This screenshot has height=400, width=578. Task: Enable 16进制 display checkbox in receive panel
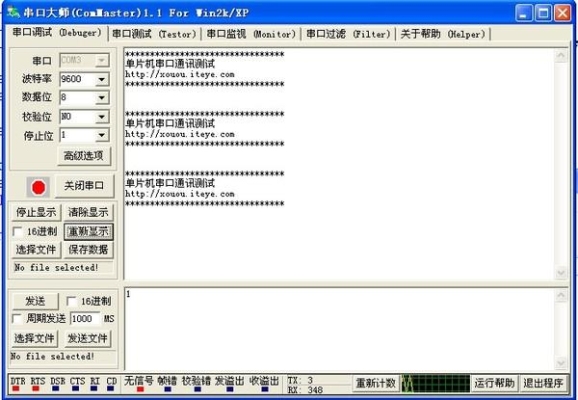click(17, 232)
